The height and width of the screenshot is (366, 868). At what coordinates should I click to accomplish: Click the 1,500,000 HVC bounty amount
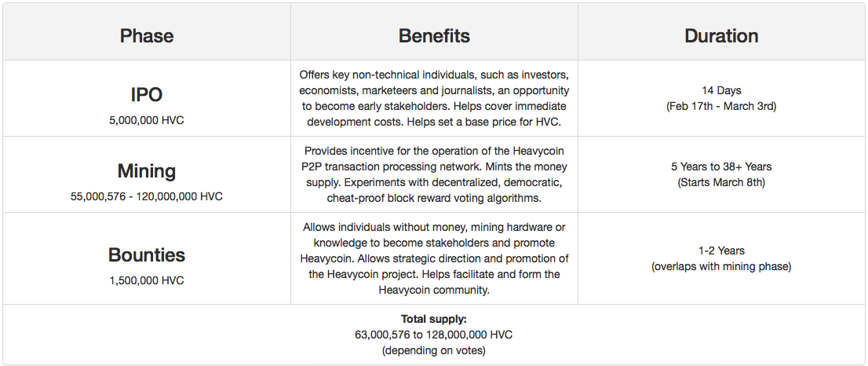[147, 280]
